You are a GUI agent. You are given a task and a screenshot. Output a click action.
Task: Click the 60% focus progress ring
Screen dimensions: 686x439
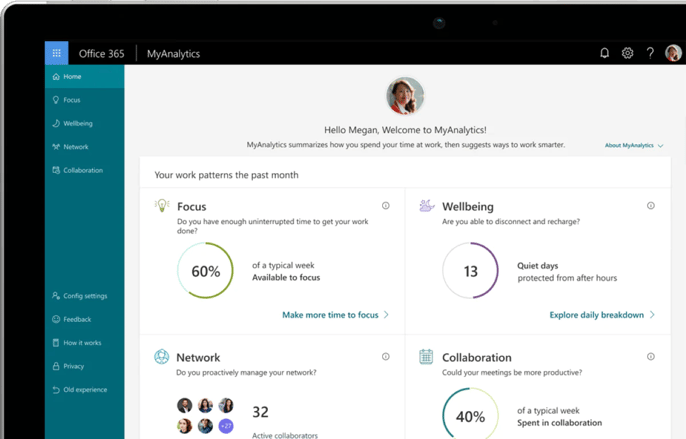pos(205,271)
